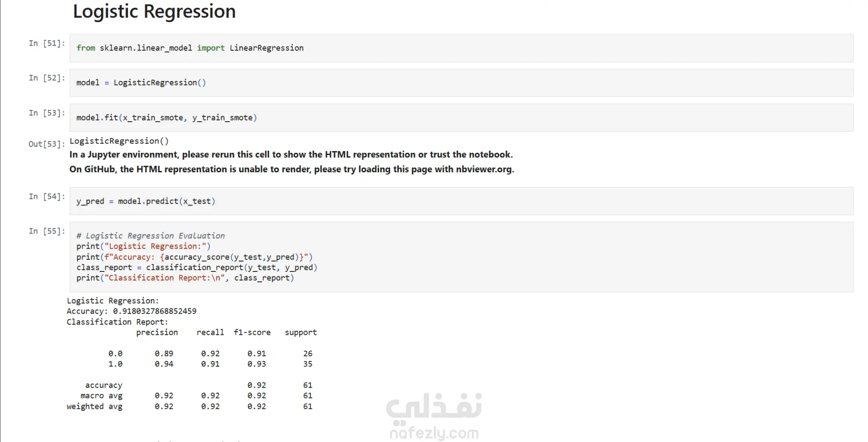Screen dimensions: 868x442
Task: Focus the LinearRegression import code cell
Action: 461,48
